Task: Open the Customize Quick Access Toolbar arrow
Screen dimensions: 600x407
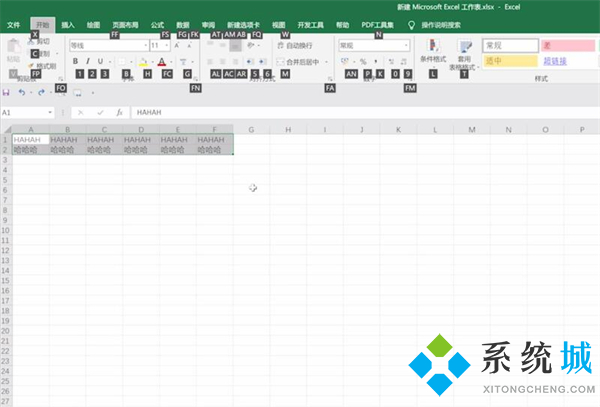Action: (x=93, y=93)
